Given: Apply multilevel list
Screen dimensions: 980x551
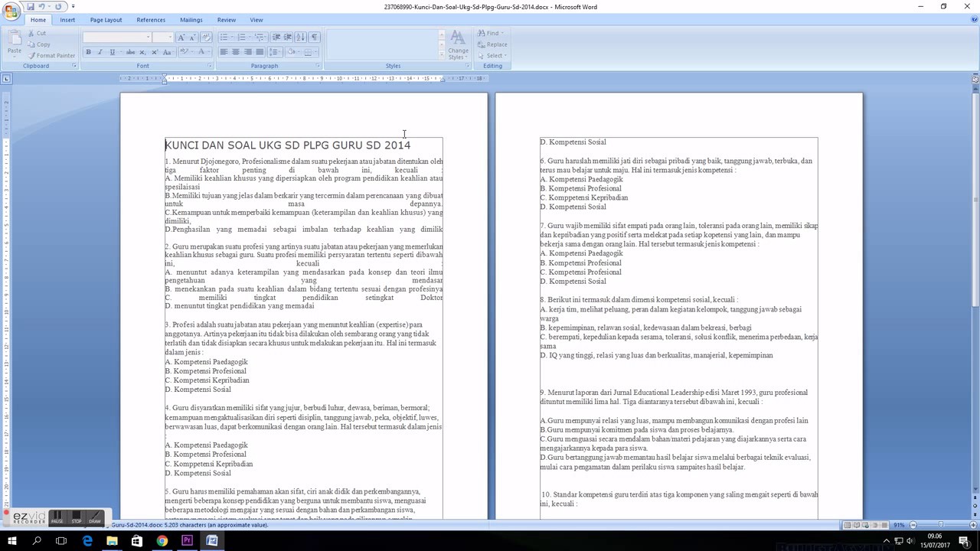Looking at the screenshot, I should click(260, 37).
